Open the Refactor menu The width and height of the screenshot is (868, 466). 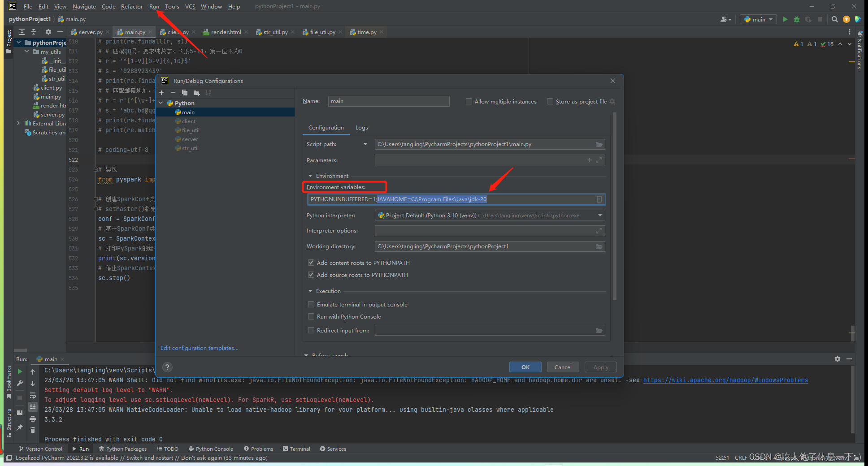point(132,6)
